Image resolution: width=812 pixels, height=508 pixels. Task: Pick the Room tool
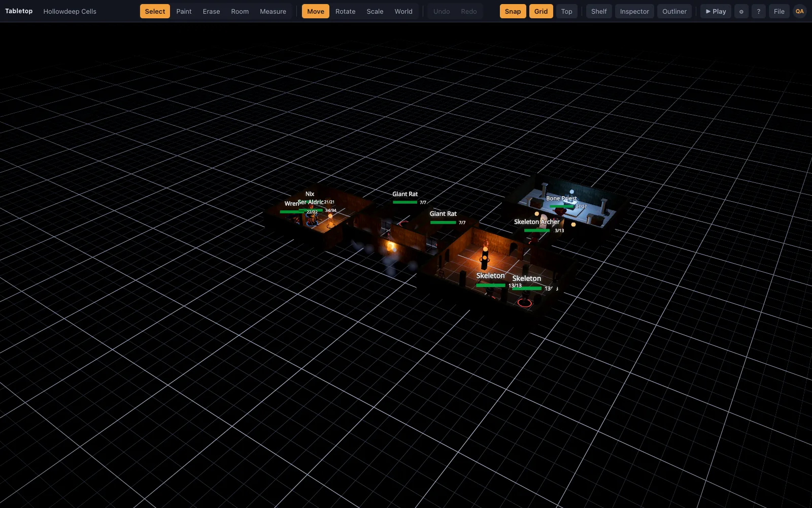coord(240,11)
